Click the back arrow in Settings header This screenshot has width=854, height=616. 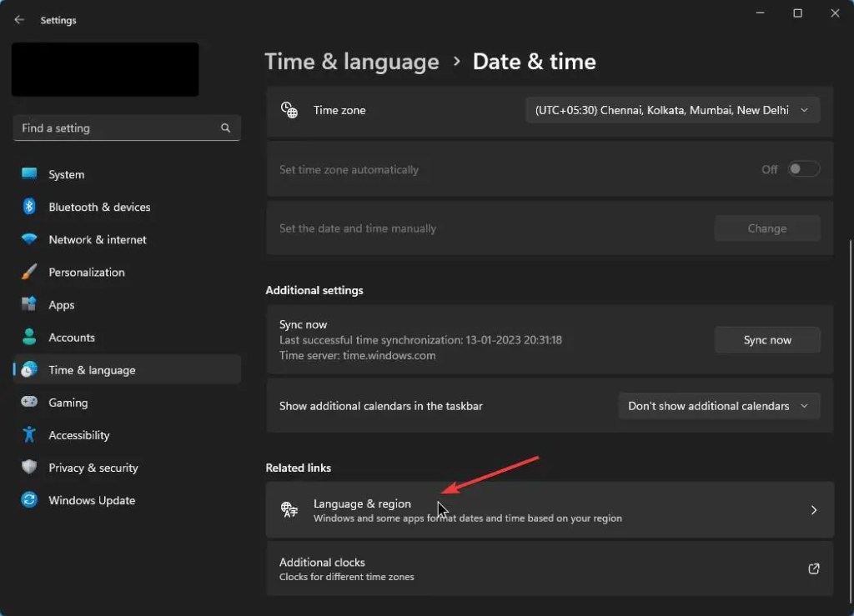click(19, 20)
